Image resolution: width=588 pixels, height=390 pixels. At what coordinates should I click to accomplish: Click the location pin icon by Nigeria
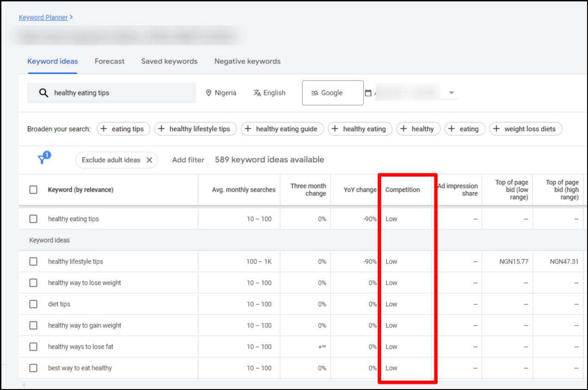pyautogui.click(x=208, y=93)
